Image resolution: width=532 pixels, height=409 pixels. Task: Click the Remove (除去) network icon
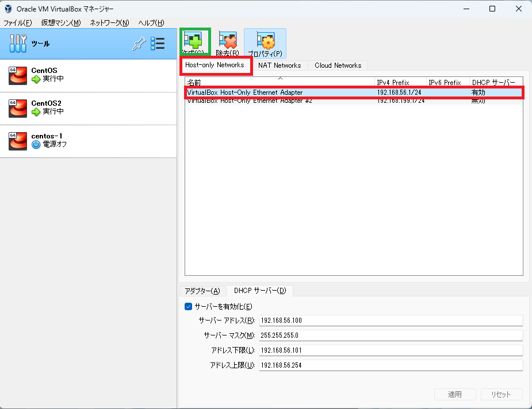[x=227, y=41]
